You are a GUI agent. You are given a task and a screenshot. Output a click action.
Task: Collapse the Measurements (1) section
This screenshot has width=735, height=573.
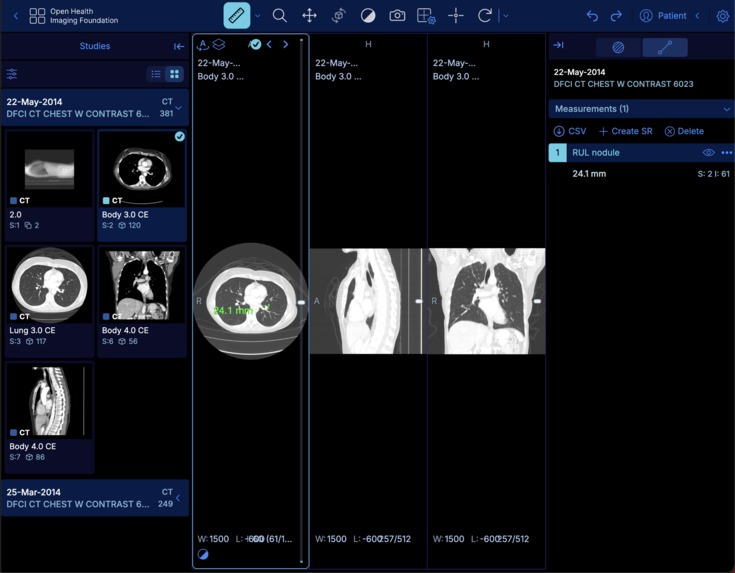(x=641, y=109)
